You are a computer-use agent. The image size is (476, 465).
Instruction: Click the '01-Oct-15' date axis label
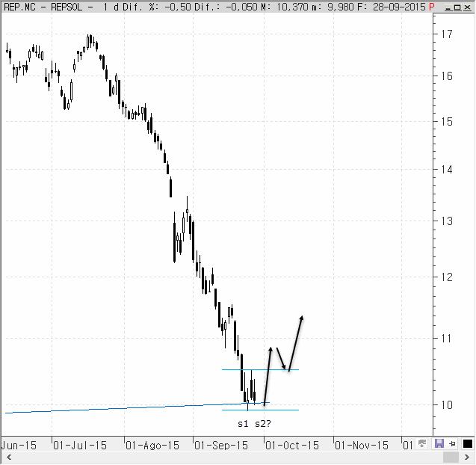(292, 446)
